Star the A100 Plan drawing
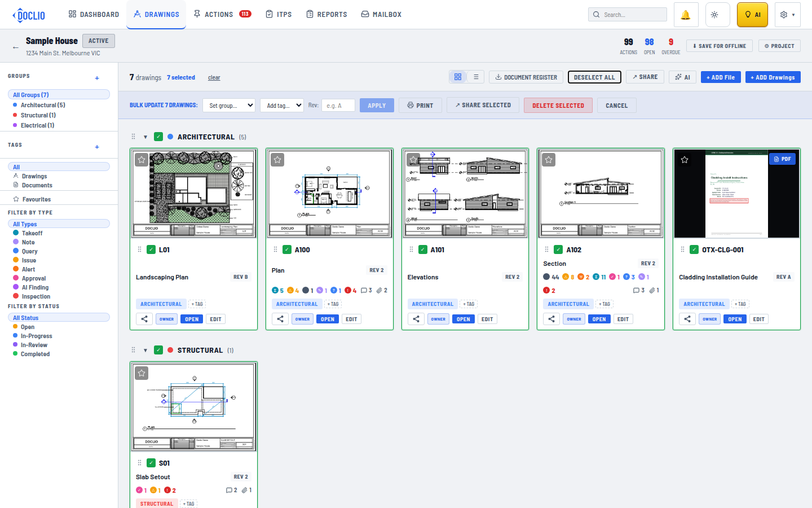The height and width of the screenshot is (508, 812). click(x=277, y=160)
